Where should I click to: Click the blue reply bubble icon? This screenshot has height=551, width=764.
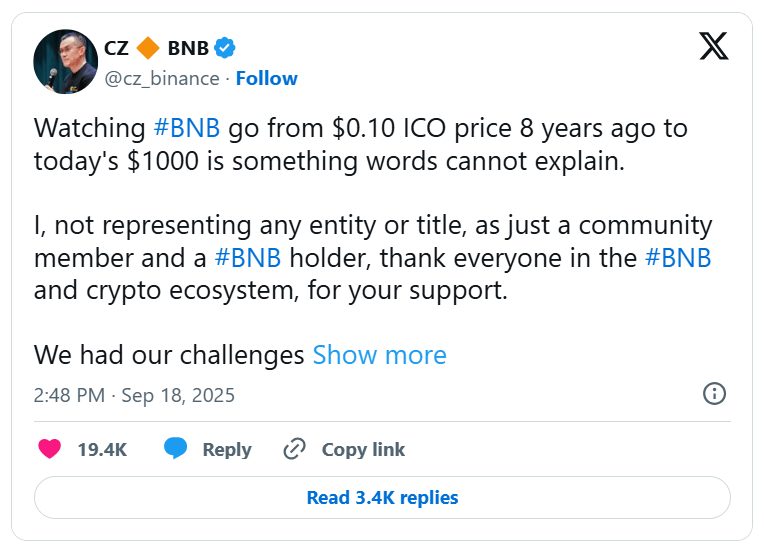pyautogui.click(x=176, y=449)
